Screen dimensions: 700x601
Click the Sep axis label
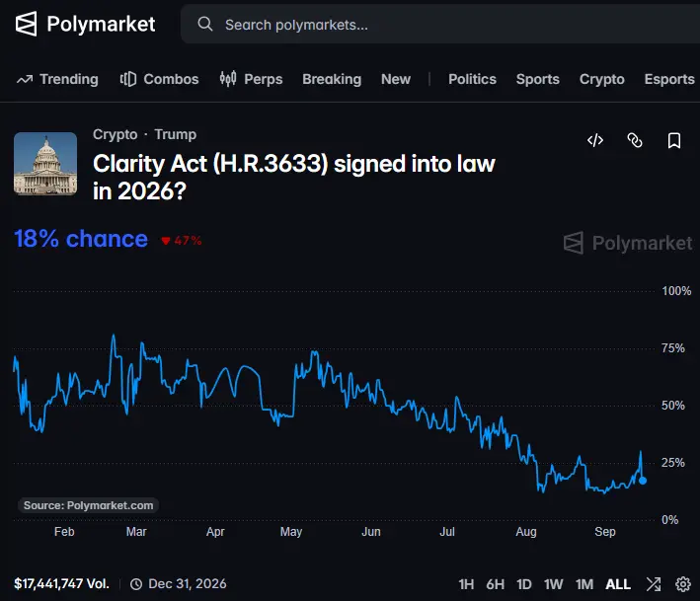(605, 532)
